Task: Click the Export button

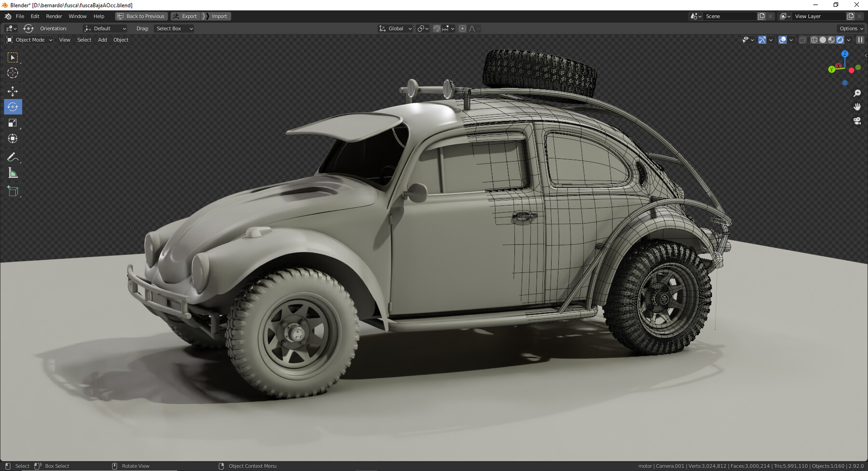Action: tap(185, 16)
